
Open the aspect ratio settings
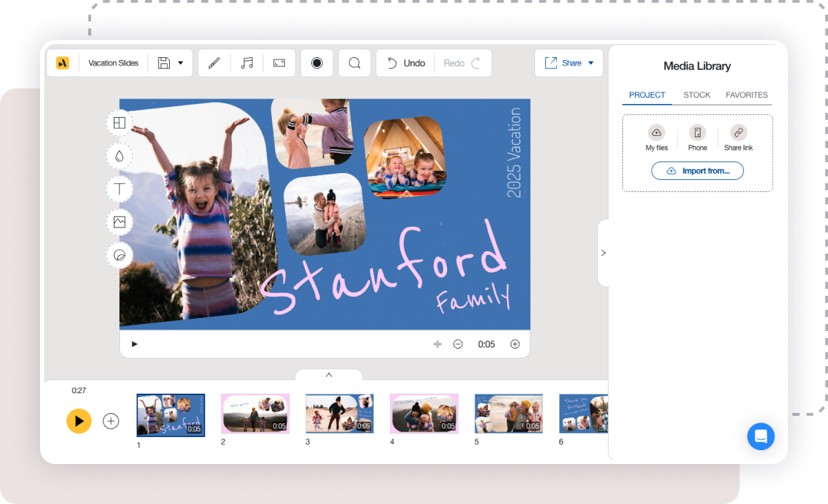279,63
